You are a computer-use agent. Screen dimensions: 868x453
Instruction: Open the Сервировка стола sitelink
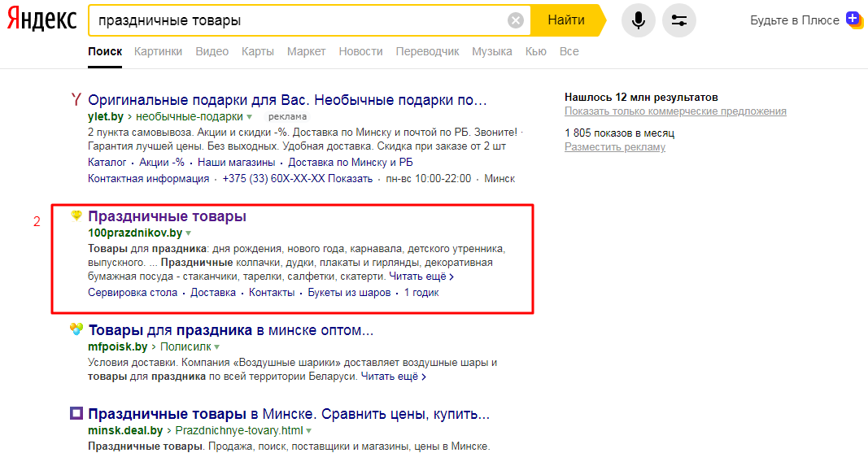pyautogui.click(x=133, y=293)
